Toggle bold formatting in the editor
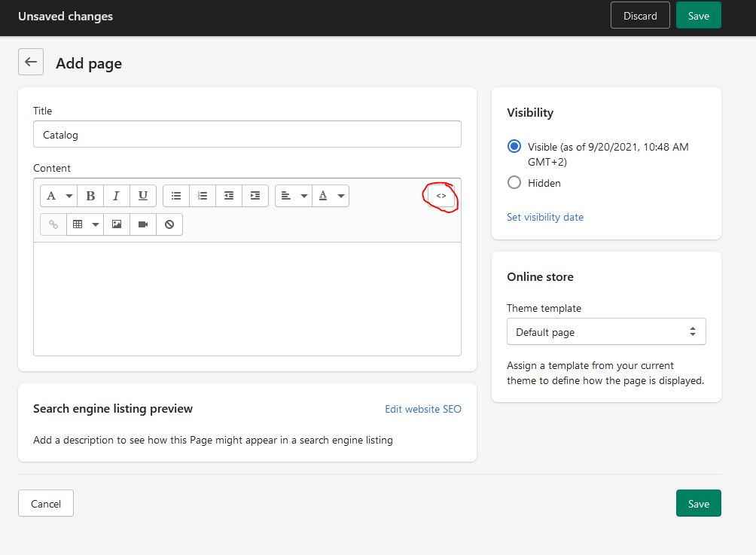 (x=90, y=195)
